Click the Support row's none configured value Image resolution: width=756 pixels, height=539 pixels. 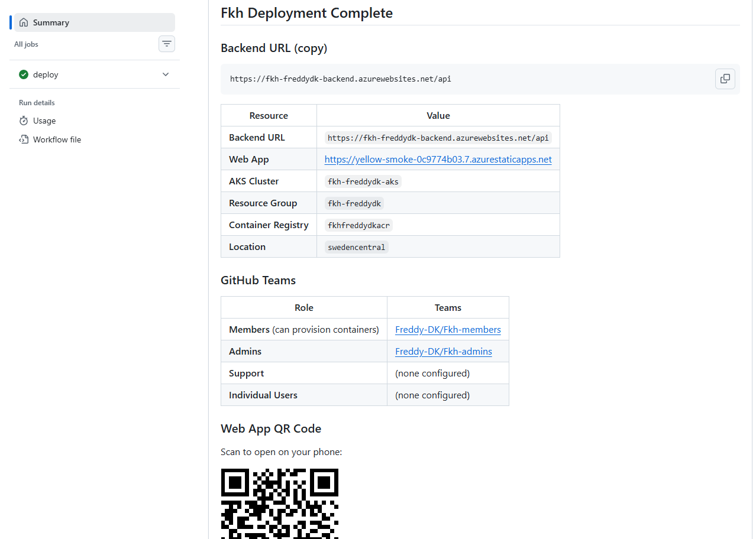(x=432, y=374)
